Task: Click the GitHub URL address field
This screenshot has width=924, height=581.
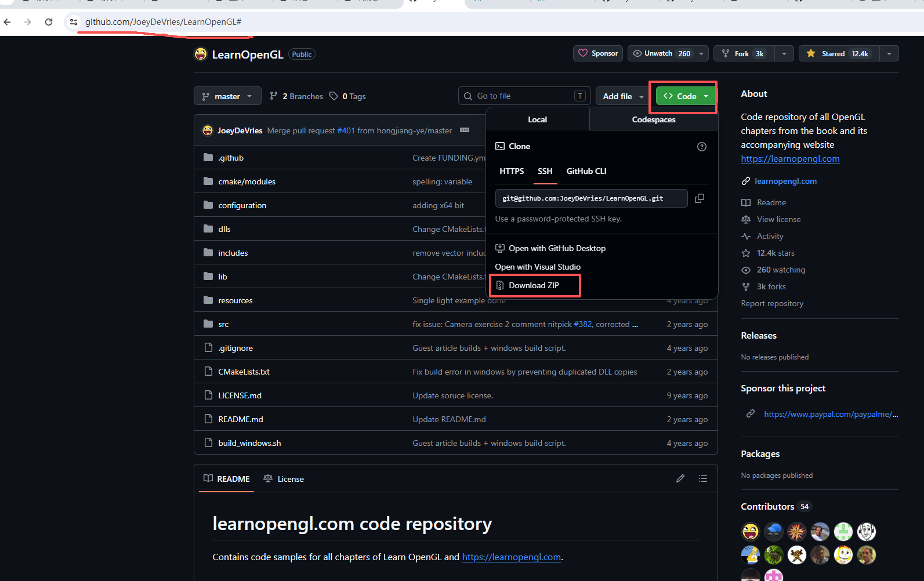Action: click(x=163, y=22)
